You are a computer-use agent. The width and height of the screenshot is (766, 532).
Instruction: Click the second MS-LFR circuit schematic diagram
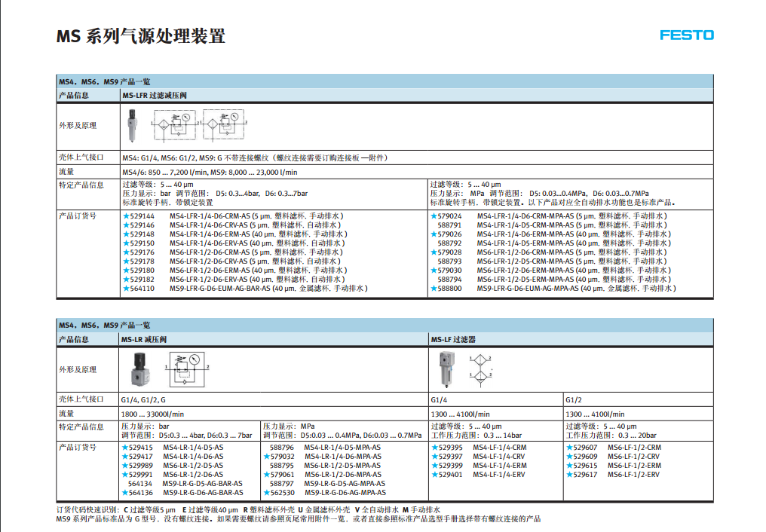[x=224, y=125]
